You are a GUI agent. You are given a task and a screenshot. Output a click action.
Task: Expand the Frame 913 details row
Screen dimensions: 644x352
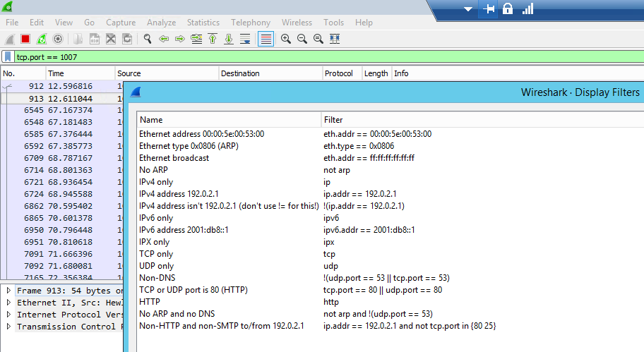tap(8, 291)
